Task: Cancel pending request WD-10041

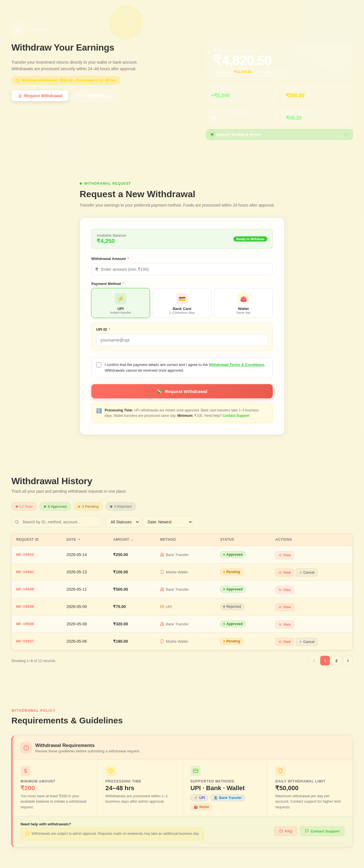Action: pos(306,573)
